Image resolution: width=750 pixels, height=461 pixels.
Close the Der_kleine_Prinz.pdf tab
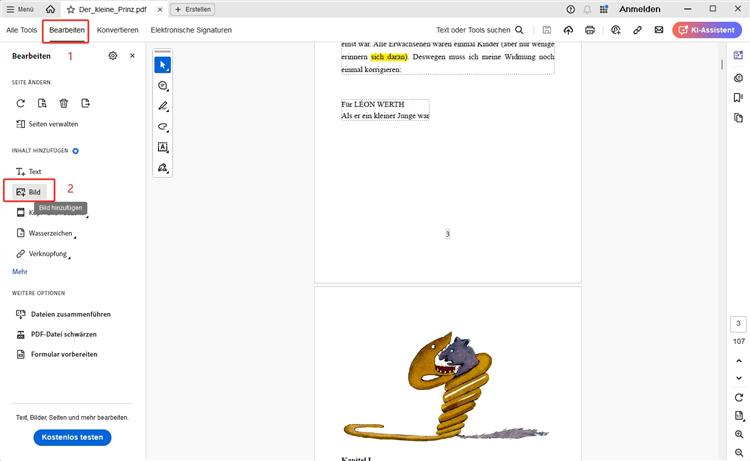click(x=160, y=10)
